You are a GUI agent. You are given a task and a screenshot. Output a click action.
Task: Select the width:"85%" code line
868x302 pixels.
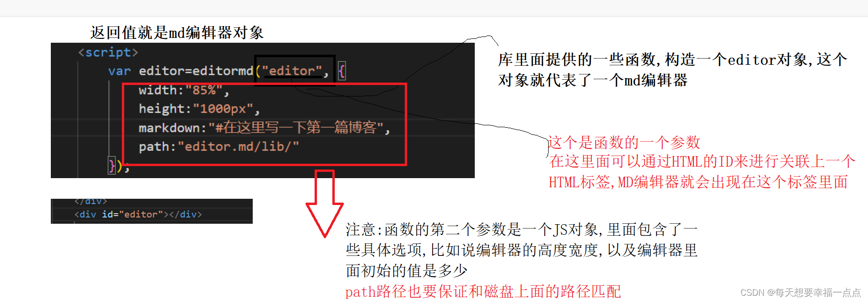184,90
